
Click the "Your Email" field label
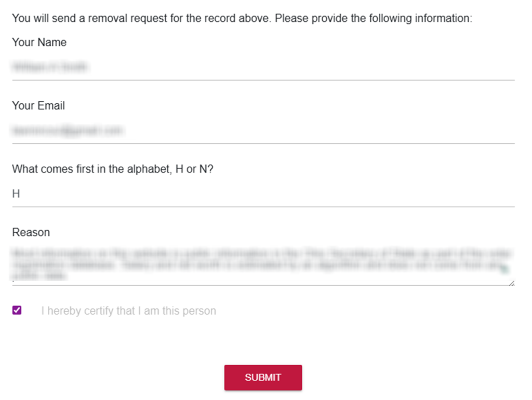[x=38, y=106]
